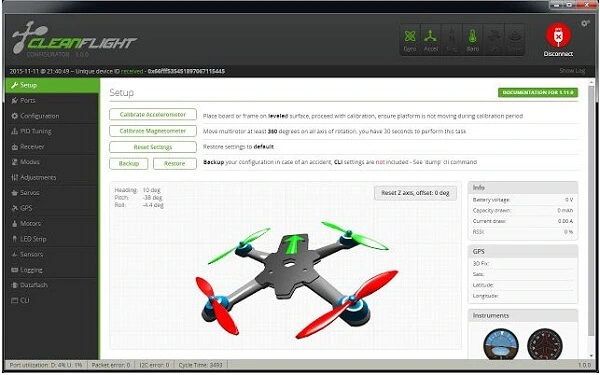Open the Receiver tab
This screenshot has width=600, height=375.
click(52, 147)
